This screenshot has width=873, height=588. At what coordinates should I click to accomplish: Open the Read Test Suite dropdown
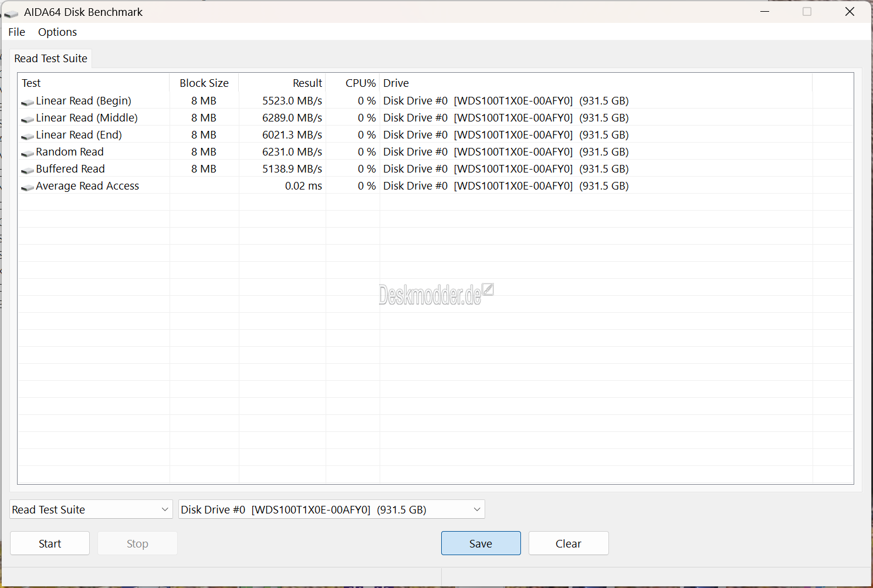pyautogui.click(x=91, y=509)
